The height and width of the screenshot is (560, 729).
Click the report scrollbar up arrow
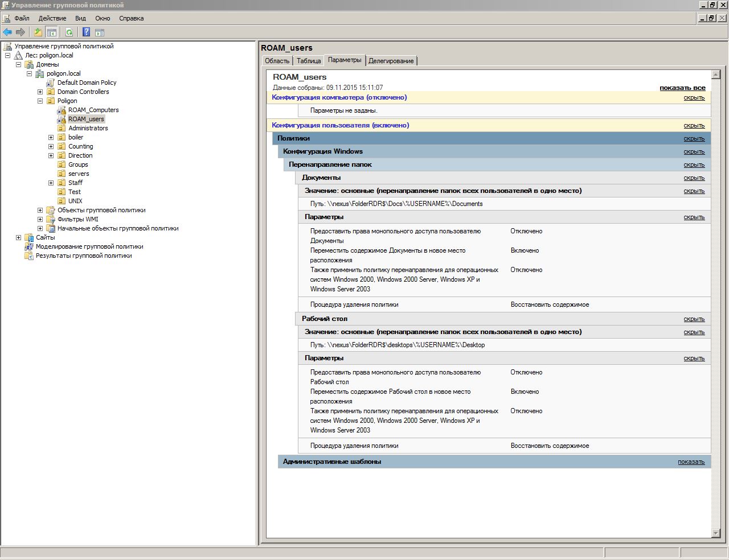point(716,75)
